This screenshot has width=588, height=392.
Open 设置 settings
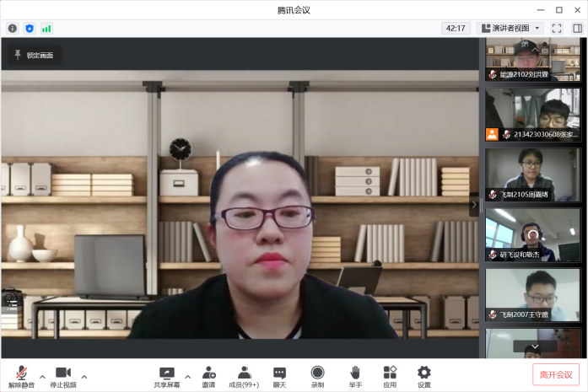click(424, 376)
